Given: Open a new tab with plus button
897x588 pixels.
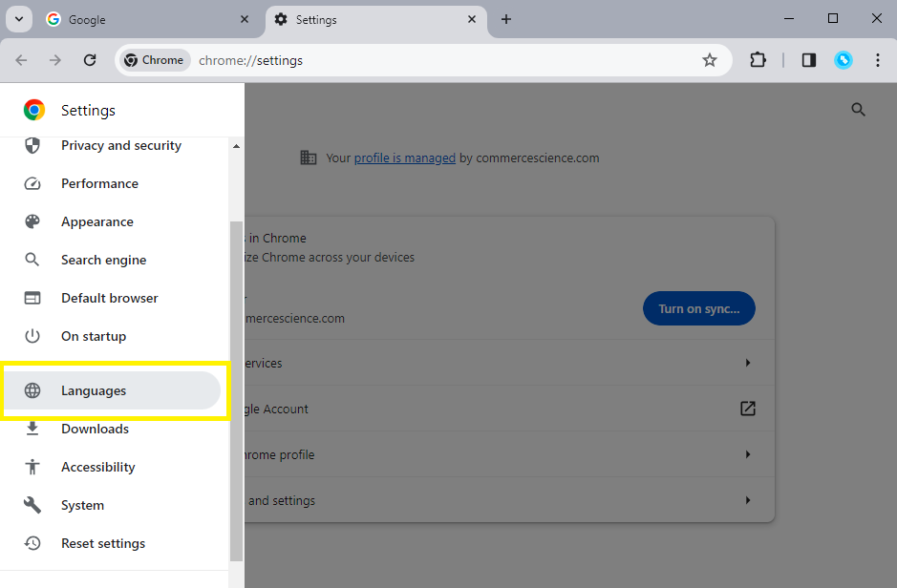Looking at the screenshot, I should coord(506,19).
